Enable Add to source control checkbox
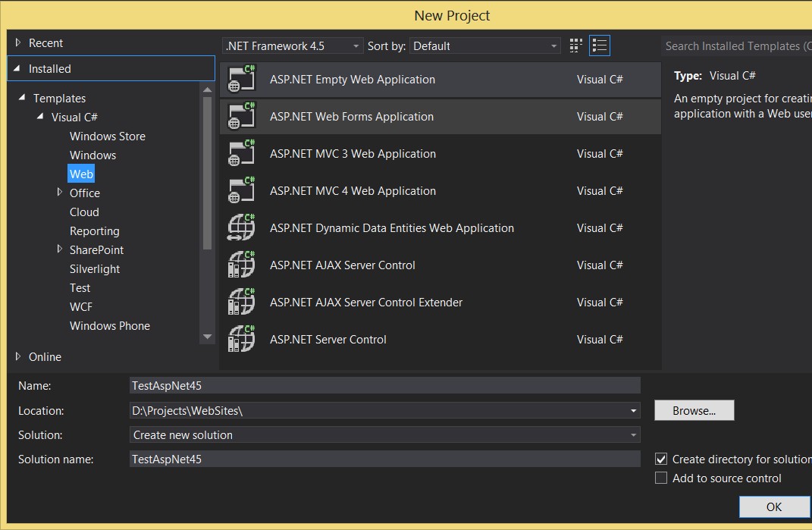812x530 pixels. 661,478
